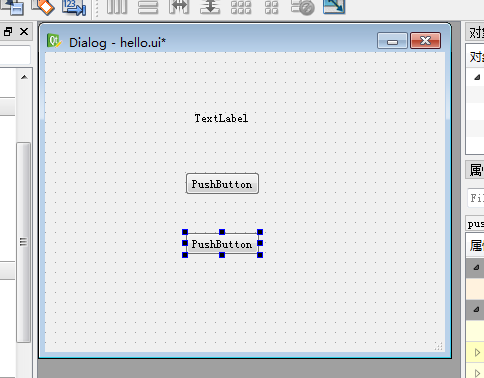Collapse the second dark property group header
Viewport: 484px width, 378px height.
click(x=477, y=309)
